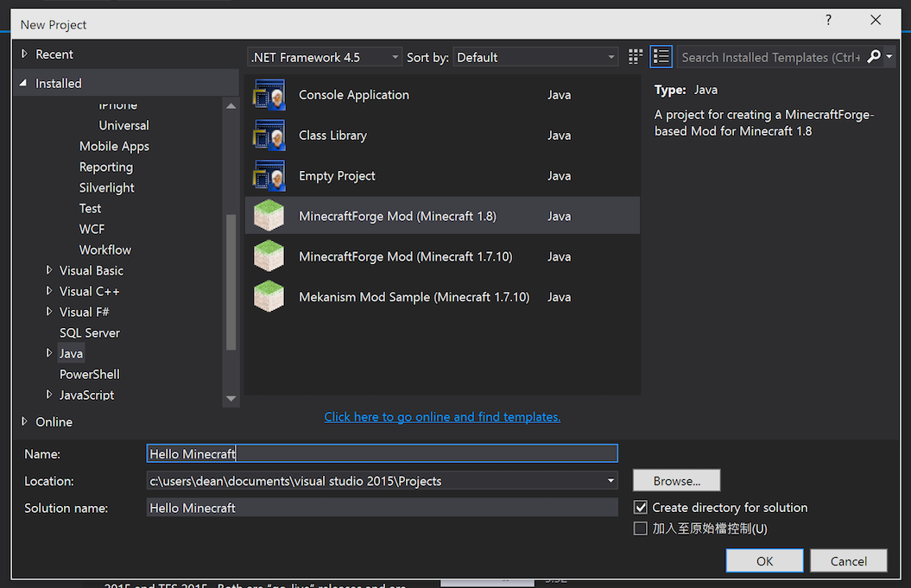Expand the Java tree node arrow
Viewport: 911px width, 588px height.
click(49, 352)
